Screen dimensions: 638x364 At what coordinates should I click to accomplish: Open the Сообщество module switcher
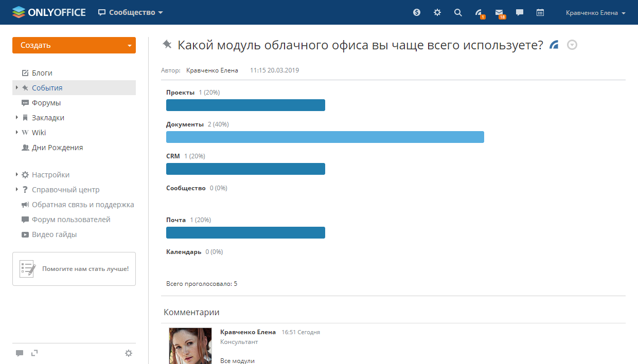(131, 12)
